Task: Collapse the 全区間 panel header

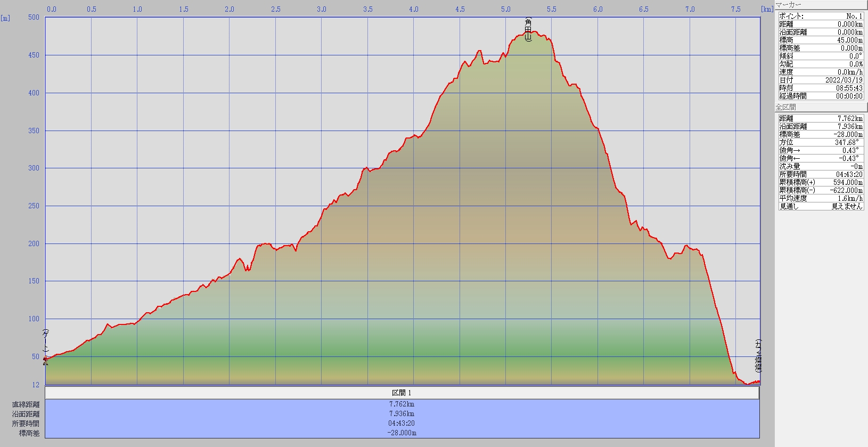Action: pyautogui.click(x=821, y=107)
